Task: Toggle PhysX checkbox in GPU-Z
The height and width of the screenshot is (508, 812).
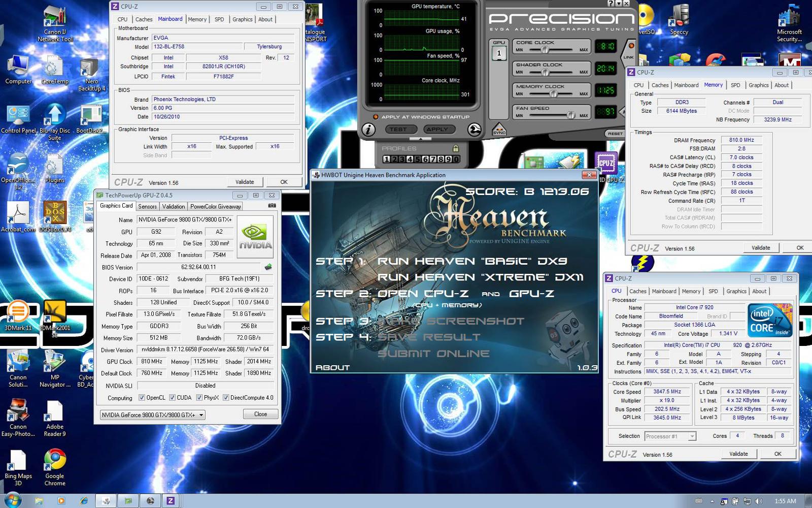Action: coord(199,398)
